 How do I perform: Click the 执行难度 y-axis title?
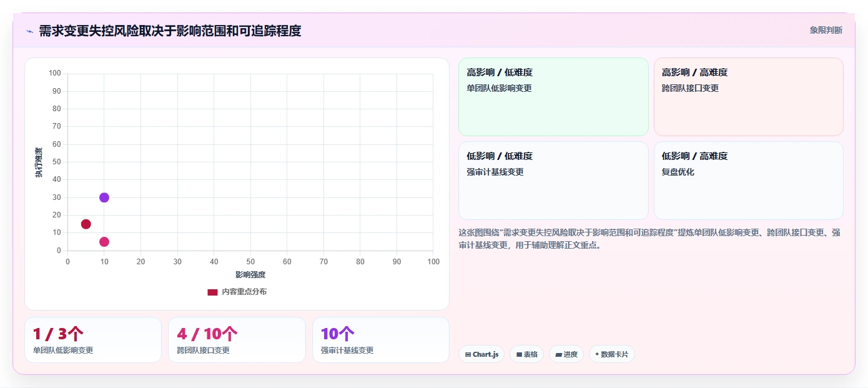(x=39, y=162)
